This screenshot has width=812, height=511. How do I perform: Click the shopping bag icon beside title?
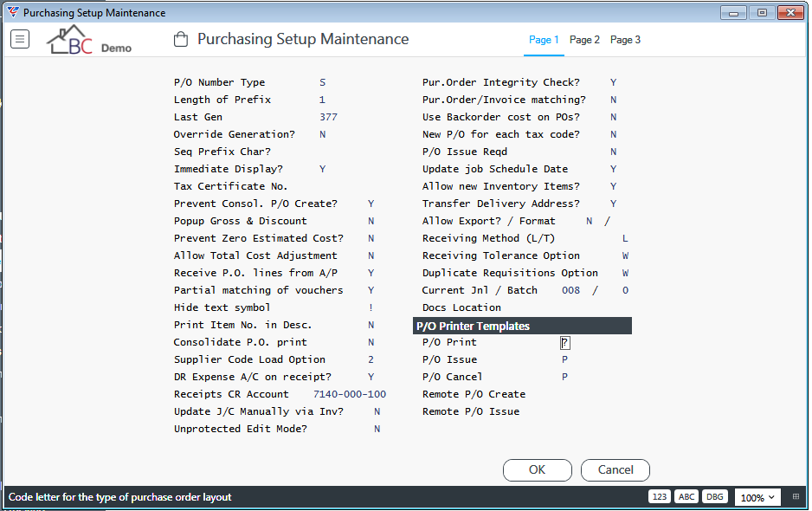click(x=181, y=39)
